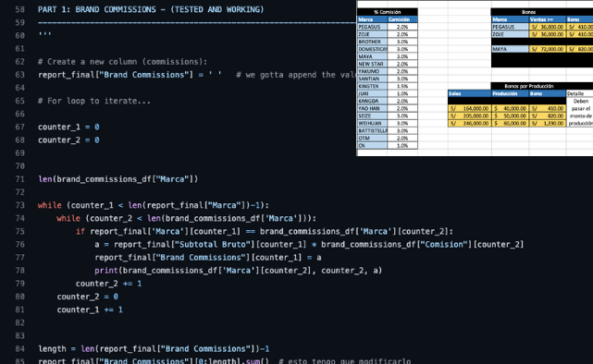Image resolution: width=593 pixels, height=364 pixels.
Task: Click the 'length = len(report_final' line
Action: [154, 349]
